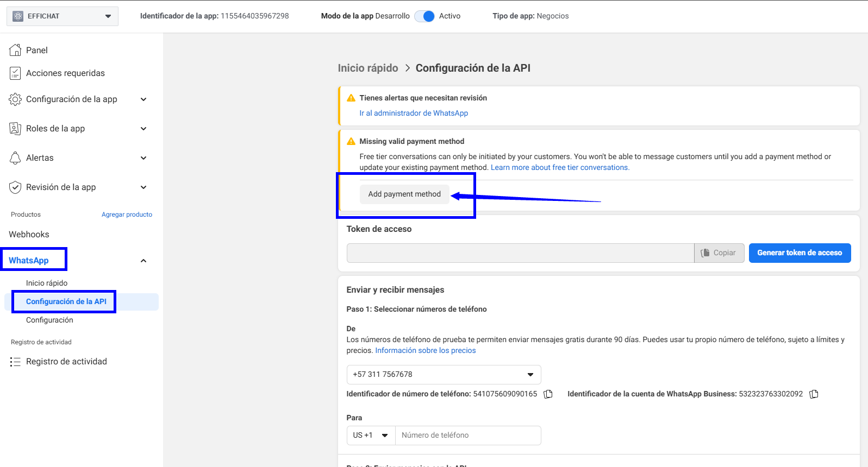Click the Acciones requeridas checklist icon

click(x=15, y=73)
